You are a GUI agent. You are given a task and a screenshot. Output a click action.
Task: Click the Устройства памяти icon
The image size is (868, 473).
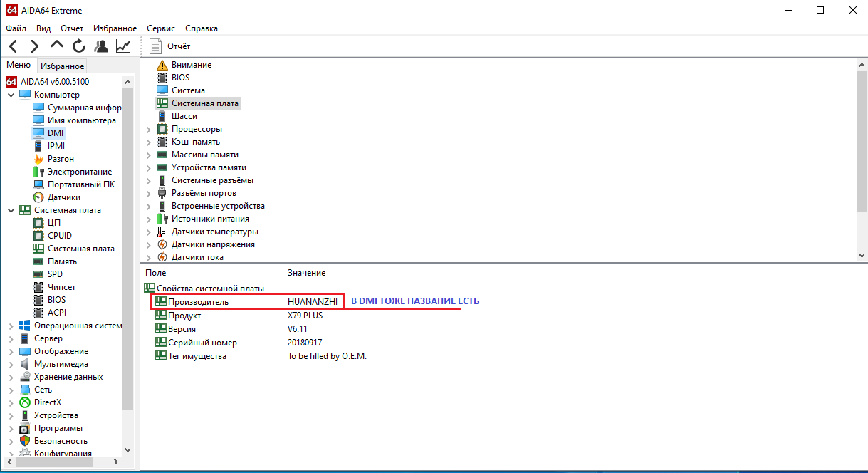[162, 167]
